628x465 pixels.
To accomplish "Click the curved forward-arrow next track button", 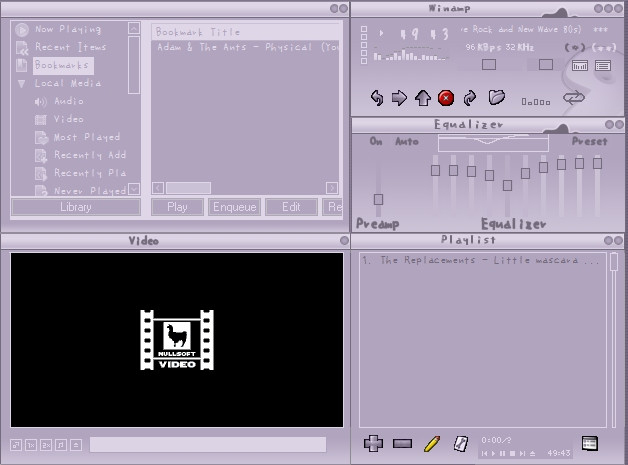I will (x=470, y=98).
